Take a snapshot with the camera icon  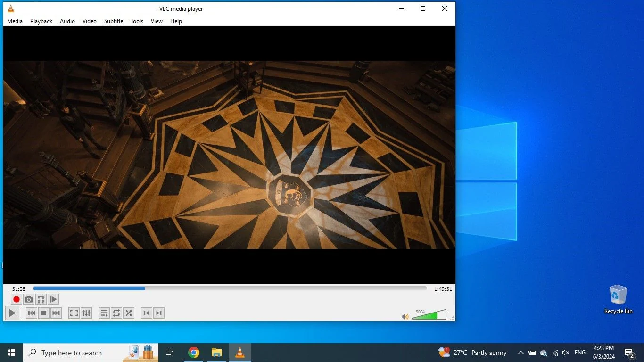point(29,299)
